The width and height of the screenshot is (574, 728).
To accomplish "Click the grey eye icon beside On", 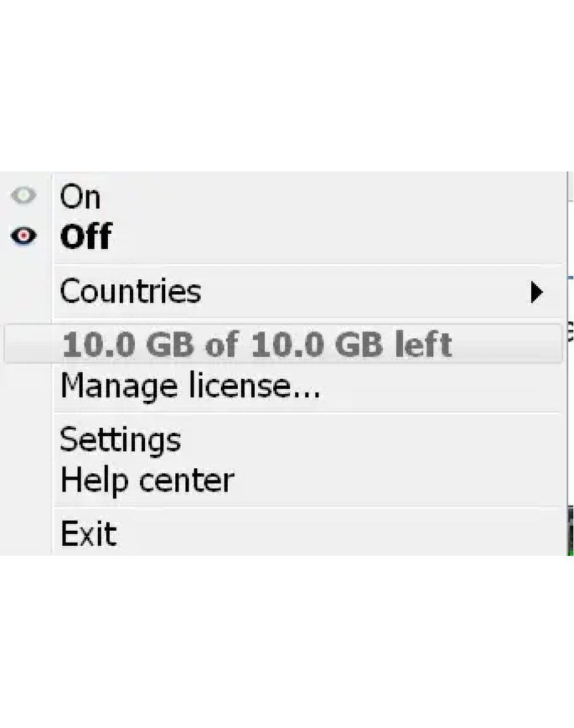I will coord(23,196).
